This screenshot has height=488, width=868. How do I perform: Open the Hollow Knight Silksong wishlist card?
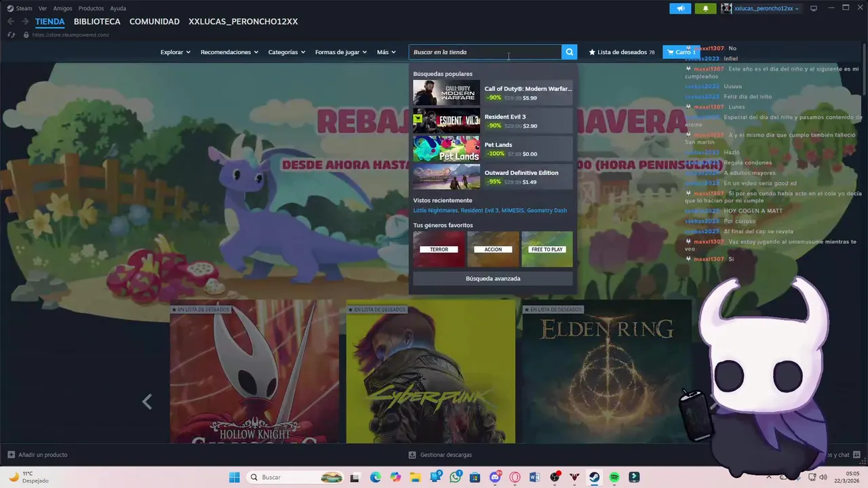tap(254, 371)
